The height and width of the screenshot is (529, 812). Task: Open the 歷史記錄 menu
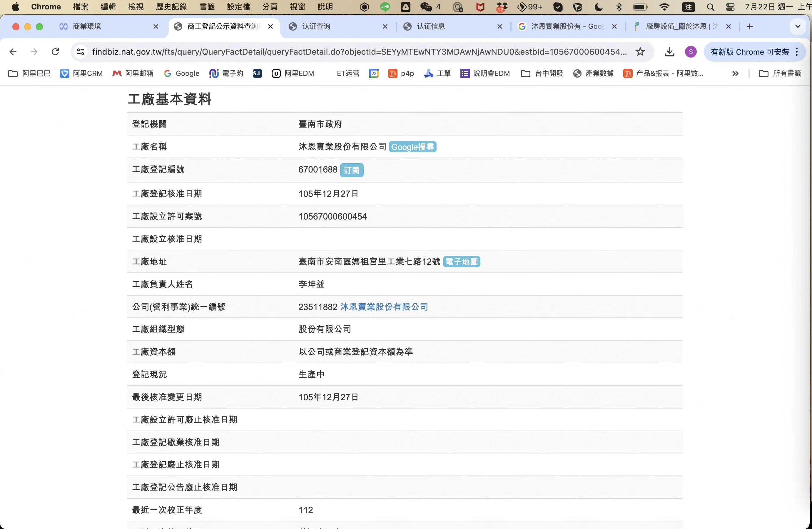pos(171,7)
